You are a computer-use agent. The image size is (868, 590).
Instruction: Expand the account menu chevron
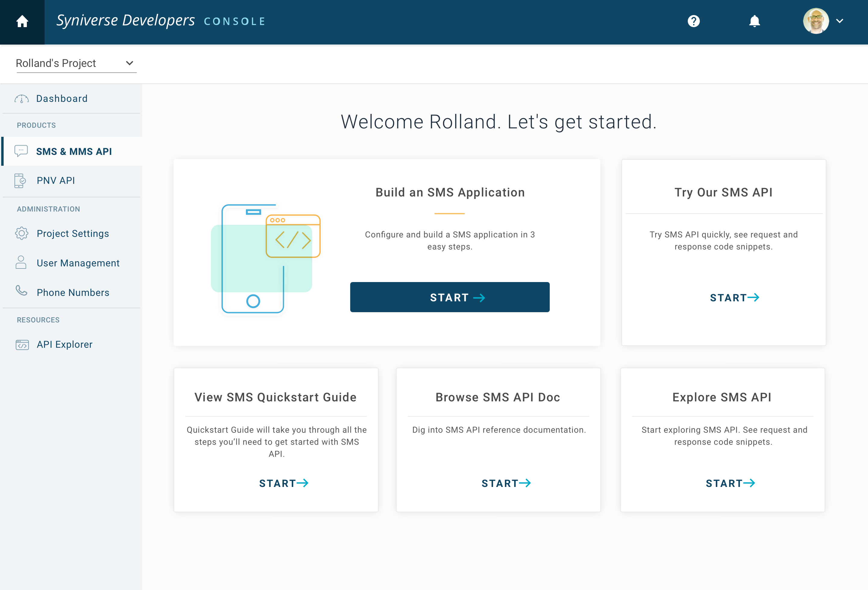click(x=840, y=21)
